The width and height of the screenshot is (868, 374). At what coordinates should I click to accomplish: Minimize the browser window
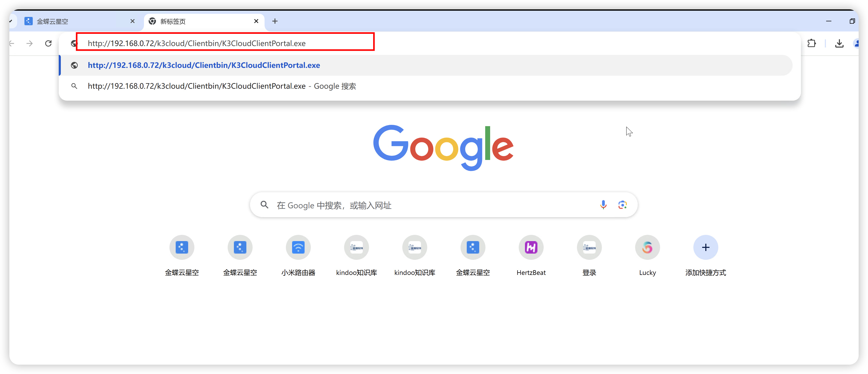[x=828, y=21]
